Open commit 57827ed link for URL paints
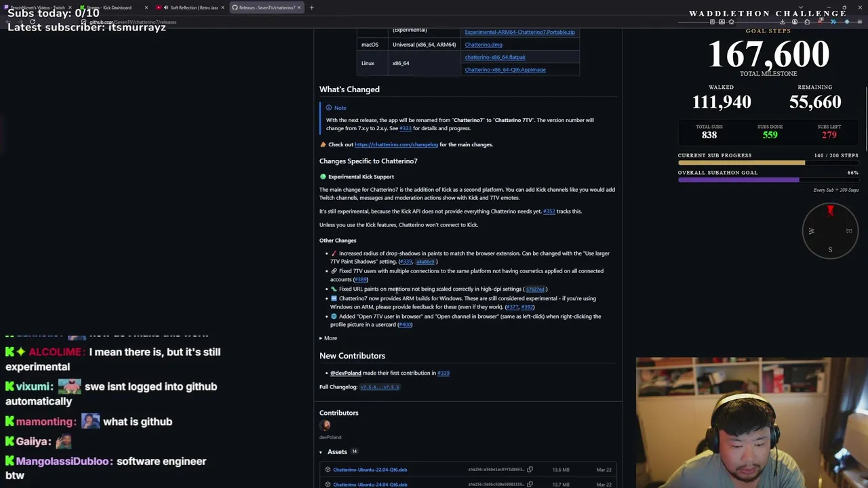 tap(535, 289)
